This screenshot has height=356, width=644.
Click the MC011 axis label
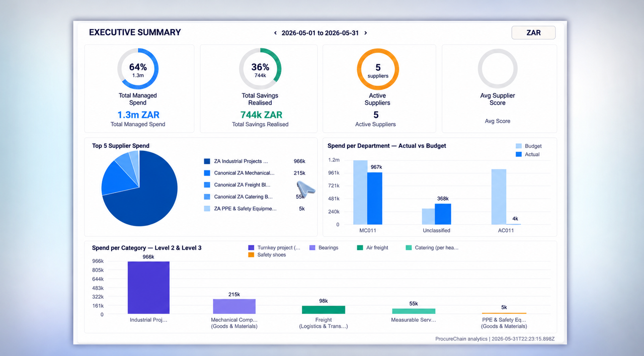tap(367, 230)
